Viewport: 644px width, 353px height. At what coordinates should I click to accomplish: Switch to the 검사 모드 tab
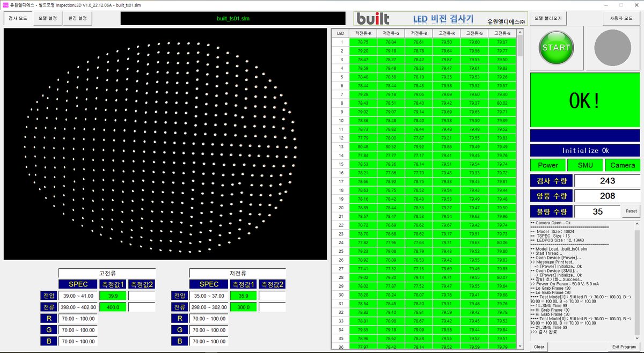click(x=18, y=18)
